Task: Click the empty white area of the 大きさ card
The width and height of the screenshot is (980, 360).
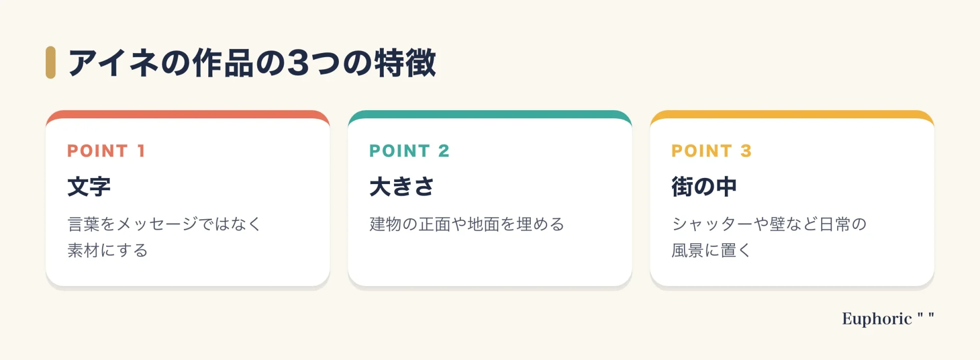Action: pyautogui.click(x=490, y=260)
